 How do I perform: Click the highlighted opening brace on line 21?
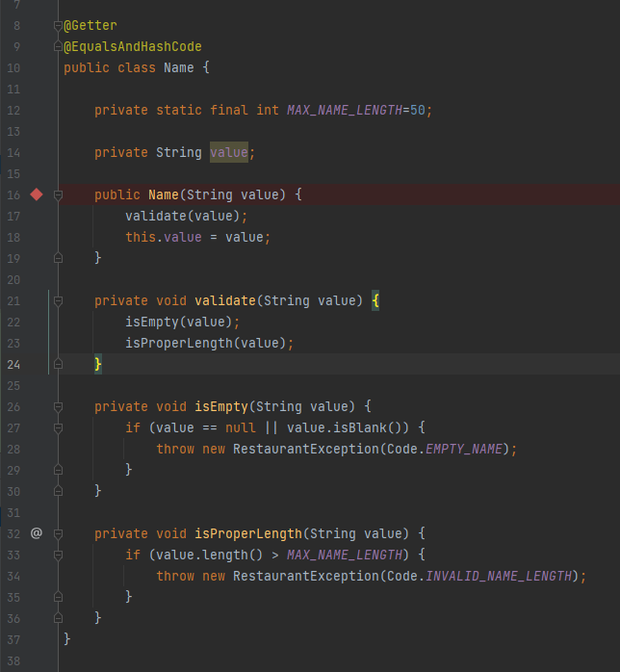click(x=375, y=300)
